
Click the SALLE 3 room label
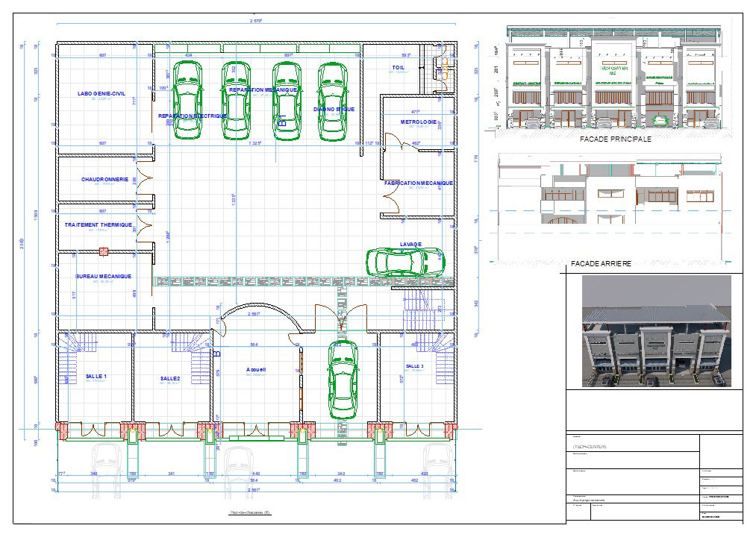point(414,367)
